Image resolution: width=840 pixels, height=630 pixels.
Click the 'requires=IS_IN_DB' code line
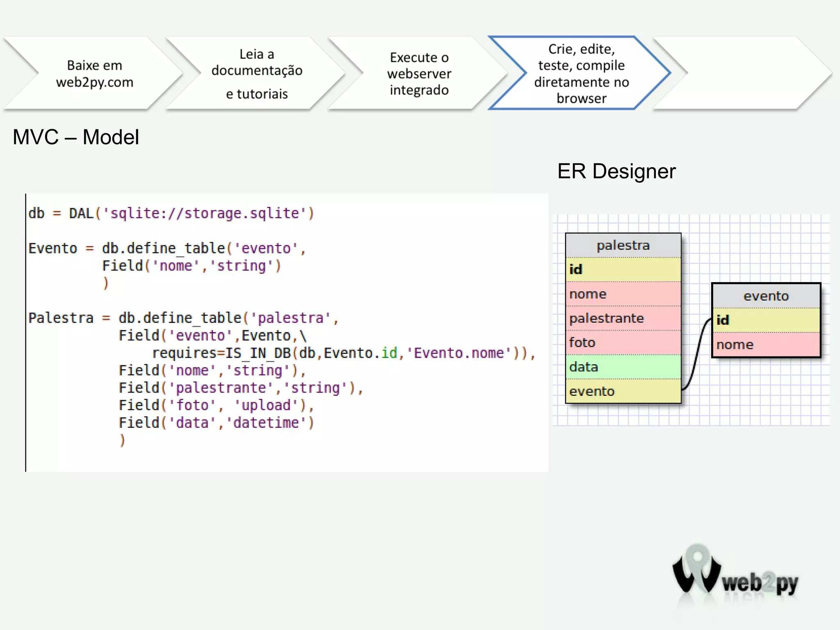click(344, 353)
